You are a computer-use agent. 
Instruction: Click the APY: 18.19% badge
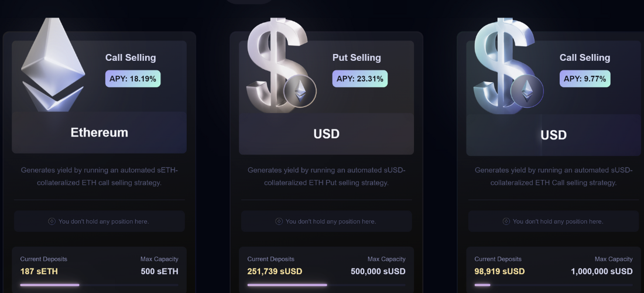[133, 79]
